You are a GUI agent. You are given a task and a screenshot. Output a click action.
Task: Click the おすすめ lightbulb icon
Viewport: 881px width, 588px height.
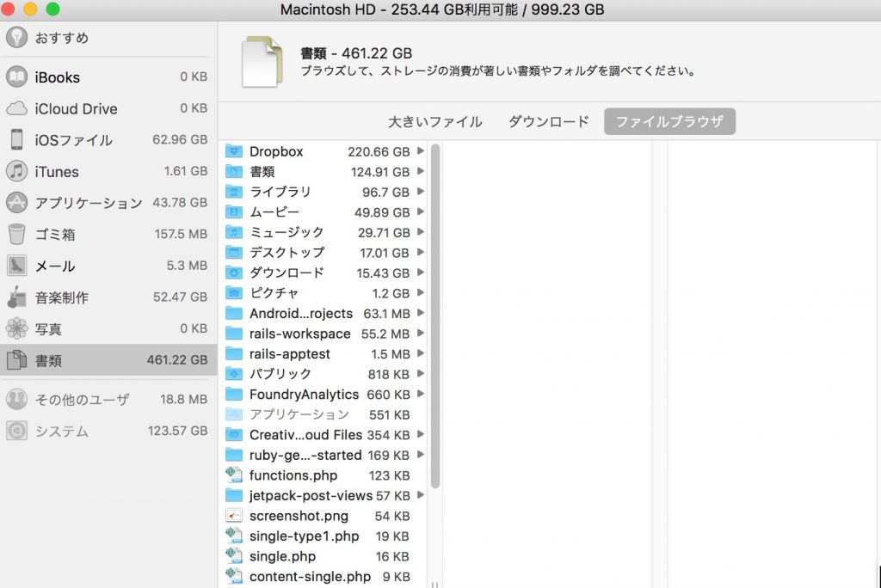pyautogui.click(x=17, y=38)
